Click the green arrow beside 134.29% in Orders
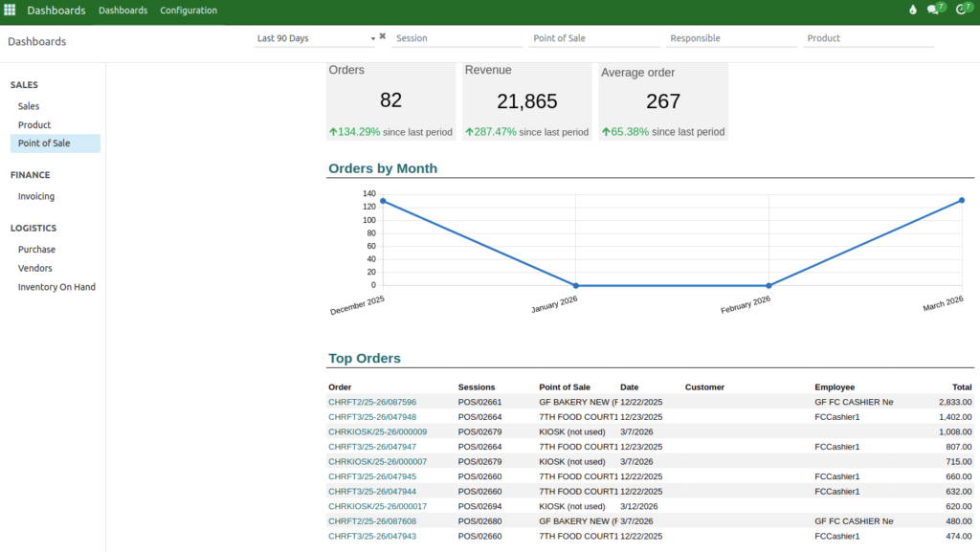Screen dimensions: 980x552 coord(333,132)
